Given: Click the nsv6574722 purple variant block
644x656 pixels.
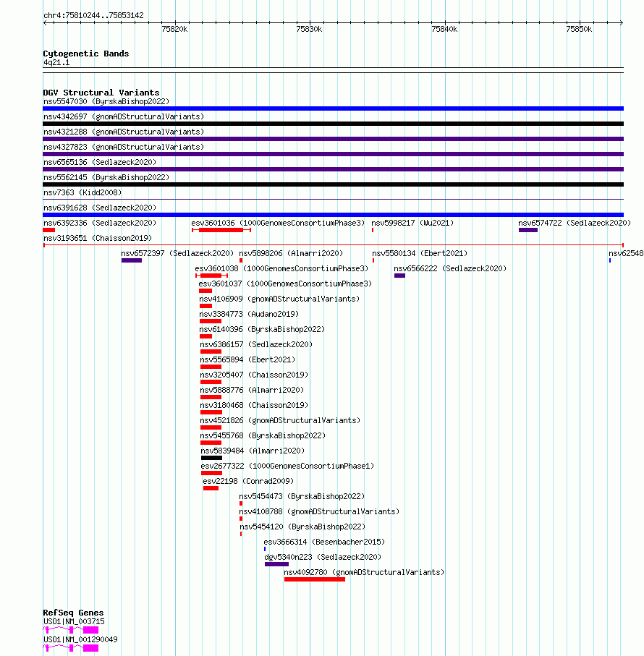Looking at the screenshot, I should pos(528,230).
